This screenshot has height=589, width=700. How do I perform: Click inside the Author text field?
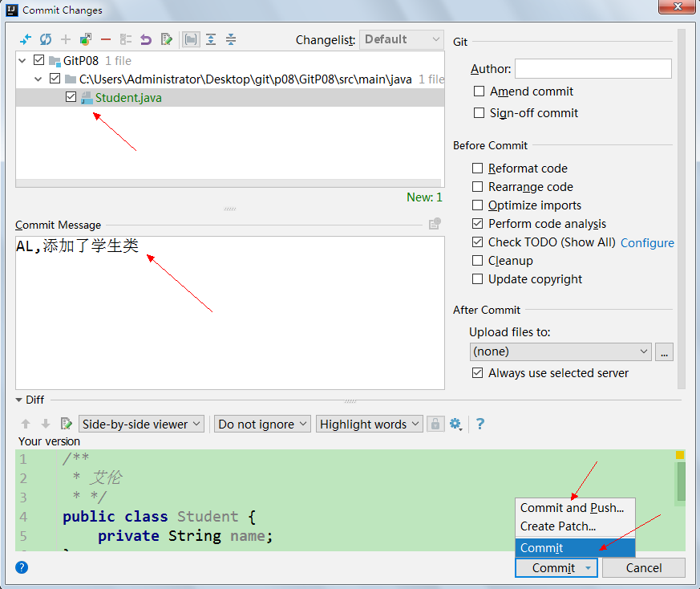pyautogui.click(x=593, y=69)
